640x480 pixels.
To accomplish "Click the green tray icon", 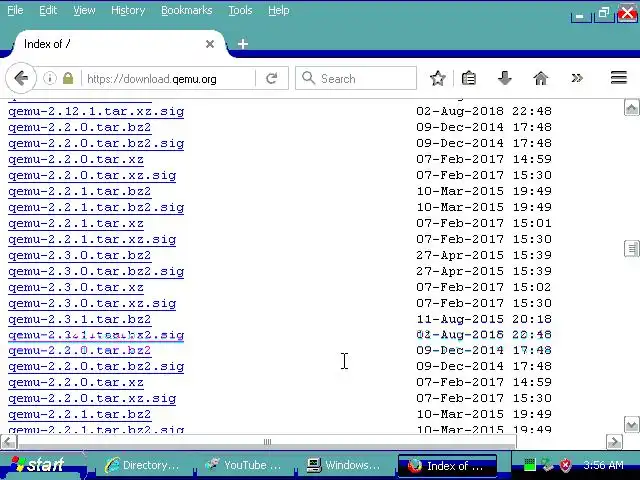I will pyautogui.click(x=529, y=464).
